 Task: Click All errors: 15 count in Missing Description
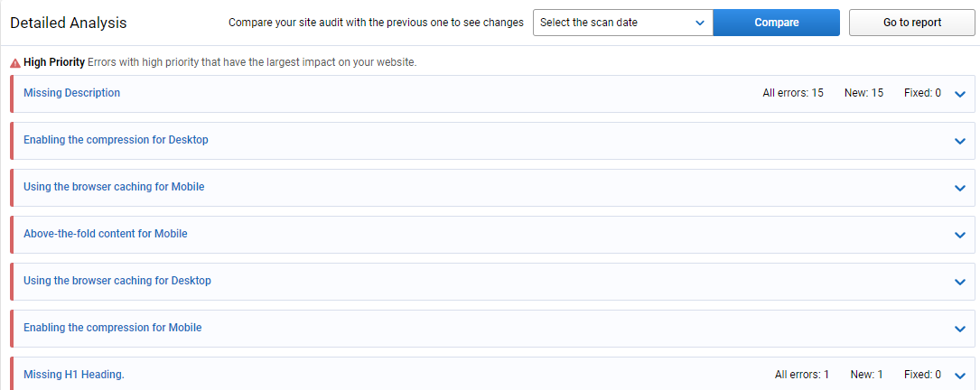793,93
